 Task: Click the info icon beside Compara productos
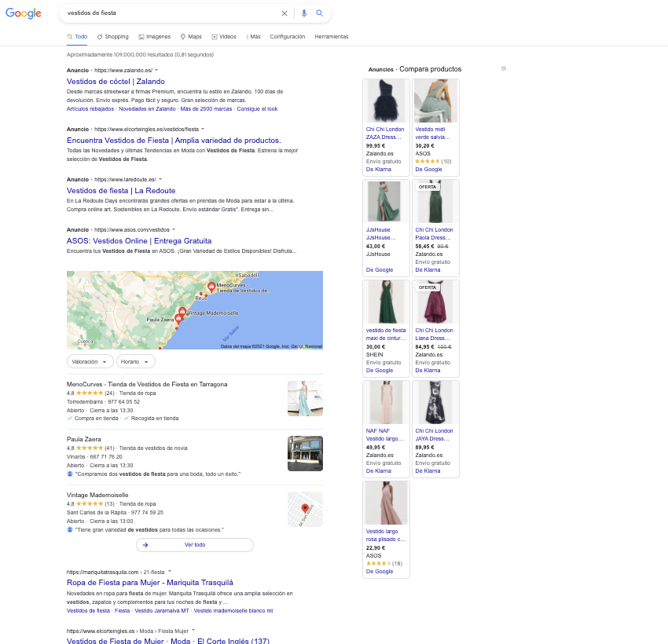504,68
